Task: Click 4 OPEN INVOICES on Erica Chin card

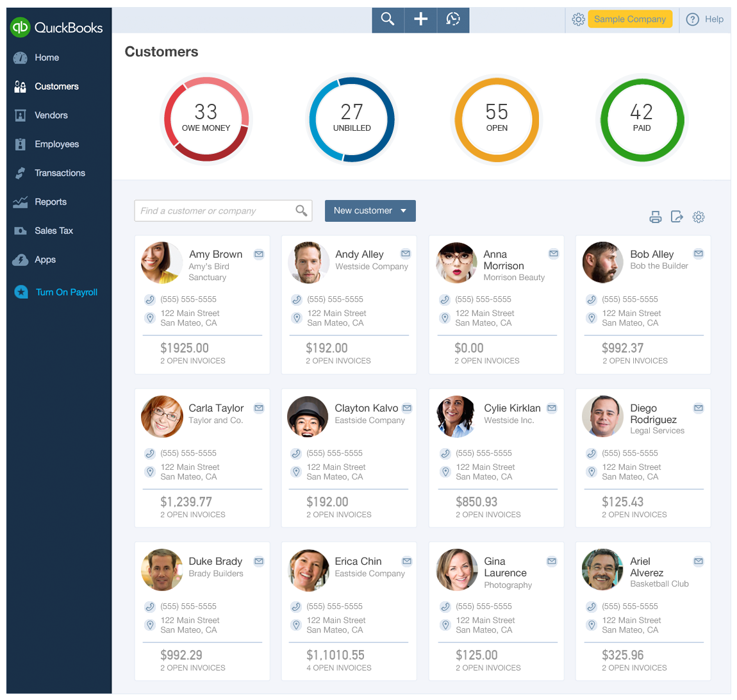Action: tap(338, 667)
